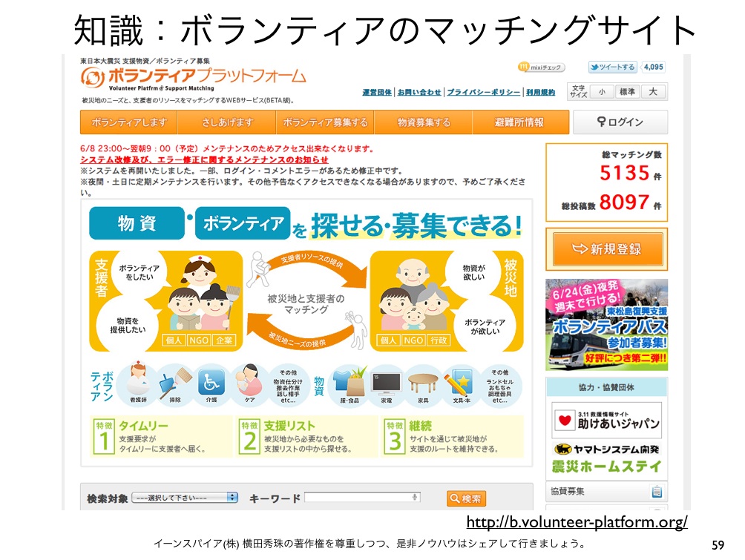Click the キーワード search input field
This screenshot has width=745, height=560.
pos(363,498)
